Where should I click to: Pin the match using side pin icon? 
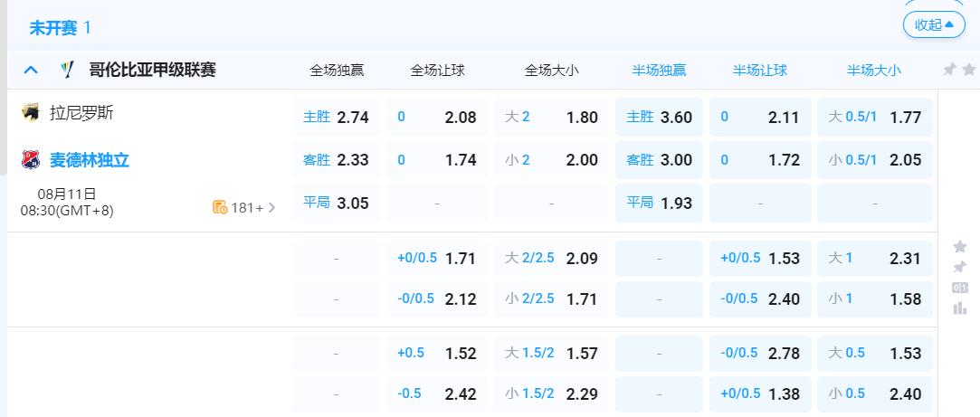pos(960,267)
